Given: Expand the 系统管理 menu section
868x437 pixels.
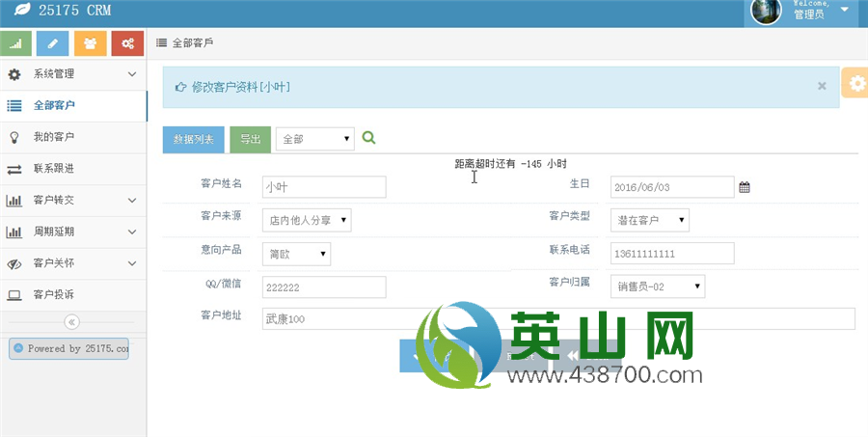Looking at the screenshot, I should pos(72,73).
